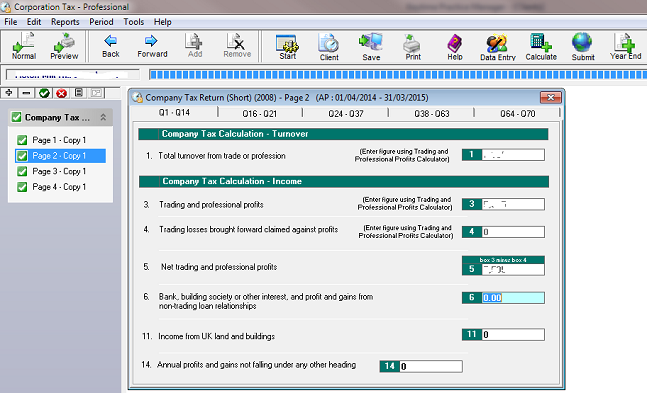The height and width of the screenshot is (393, 647).
Task: Switch to the Q38 - Q63 tab
Action: (x=432, y=114)
